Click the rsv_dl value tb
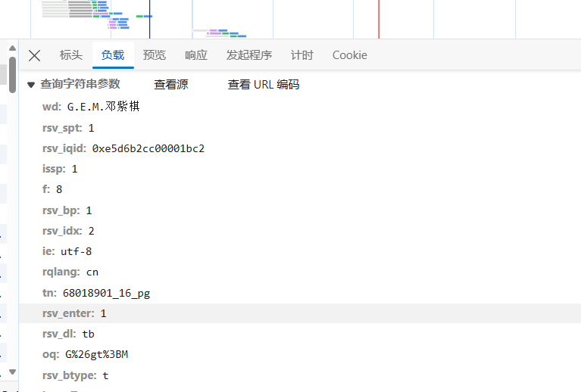This screenshot has height=392, width=581. coord(88,334)
